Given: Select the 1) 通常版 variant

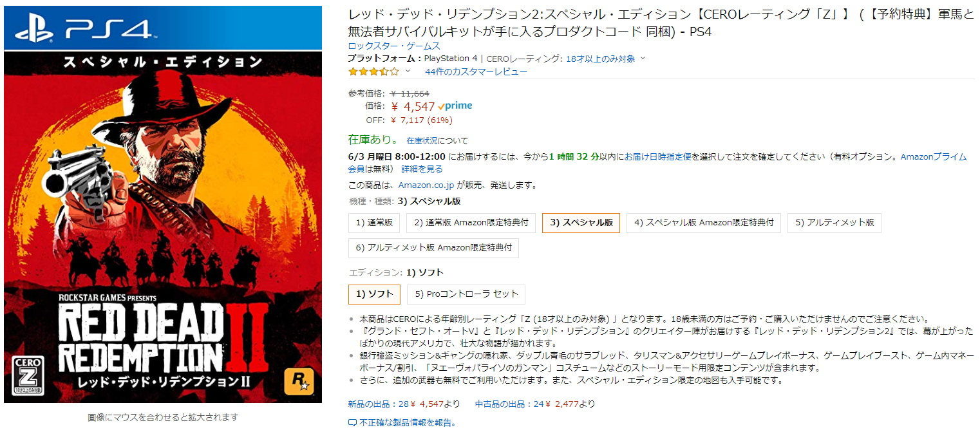Looking at the screenshot, I should click(374, 223).
